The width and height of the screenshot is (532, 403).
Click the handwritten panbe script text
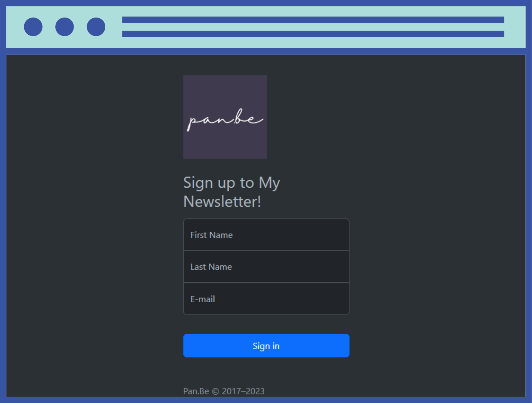tap(225, 119)
